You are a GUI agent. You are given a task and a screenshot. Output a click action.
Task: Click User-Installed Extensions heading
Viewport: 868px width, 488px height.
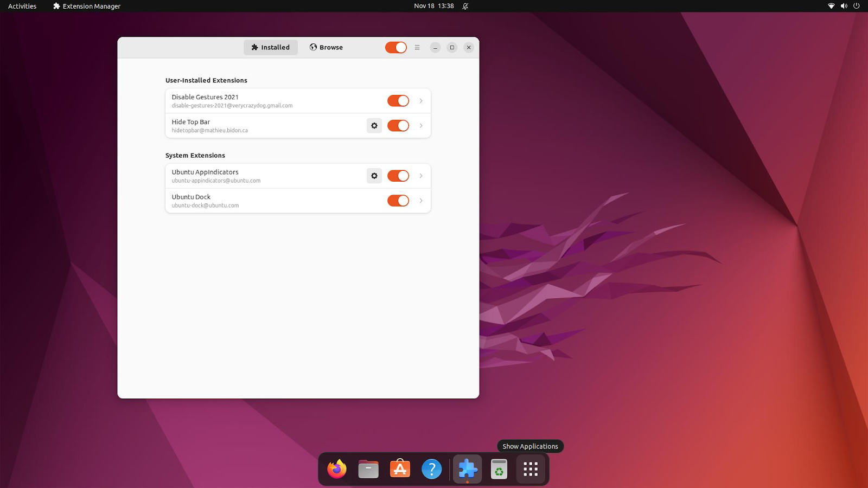click(x=206, y=80)
